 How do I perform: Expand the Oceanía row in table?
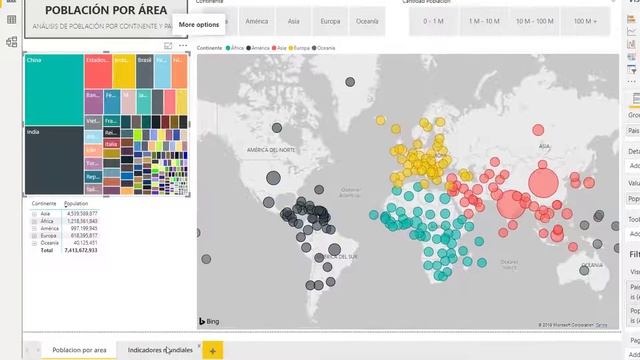(x=34, y=243)
